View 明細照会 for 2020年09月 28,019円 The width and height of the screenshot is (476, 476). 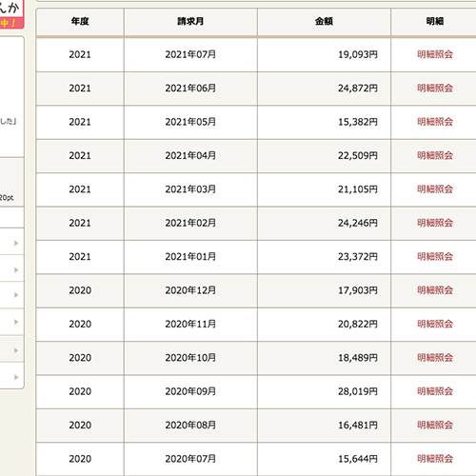[x=435, y=391]
